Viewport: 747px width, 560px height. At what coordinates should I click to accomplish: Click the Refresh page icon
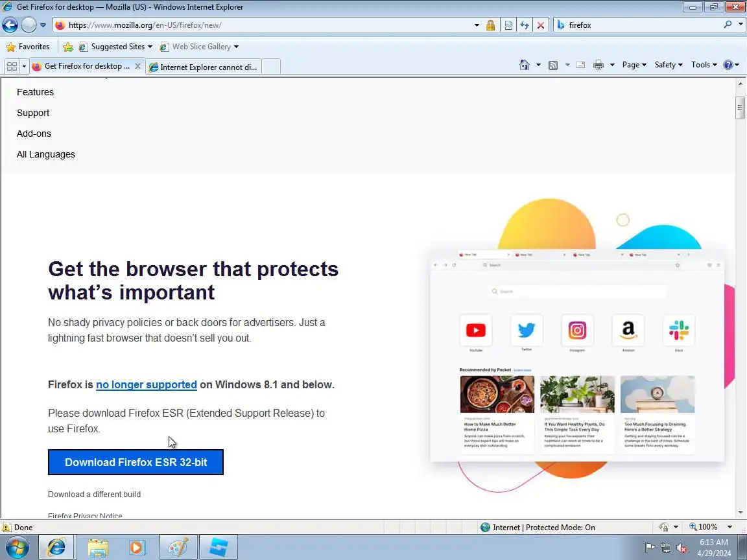pos(525,25)
